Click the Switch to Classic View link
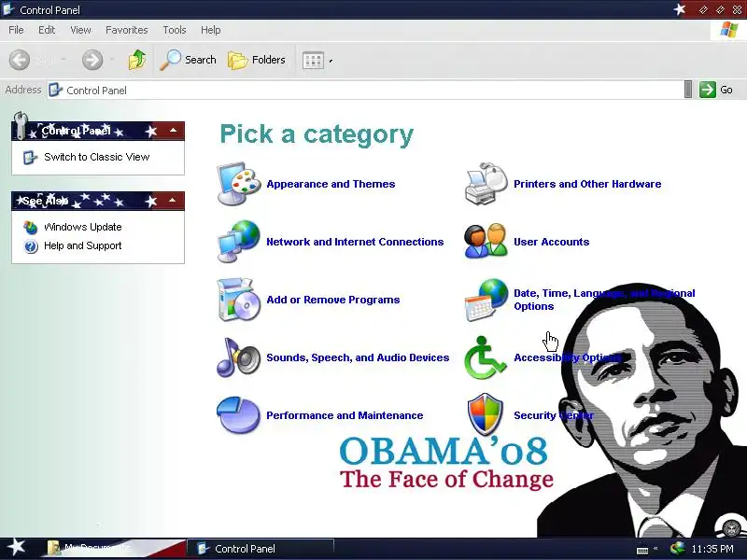The image size is (747, 560). pyautogui.click(x=97, y=157)
